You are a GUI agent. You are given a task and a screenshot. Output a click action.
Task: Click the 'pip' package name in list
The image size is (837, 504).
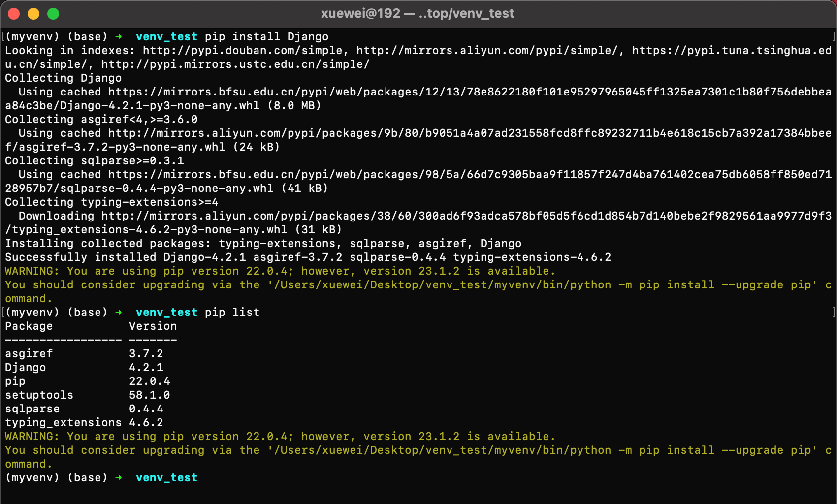tap(15, 381)
